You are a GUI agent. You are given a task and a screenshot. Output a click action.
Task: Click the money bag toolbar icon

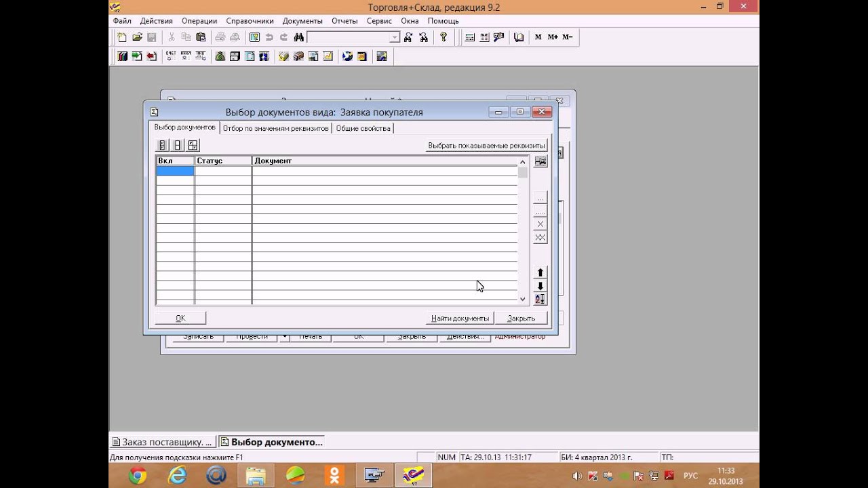[x=220, y=56]
